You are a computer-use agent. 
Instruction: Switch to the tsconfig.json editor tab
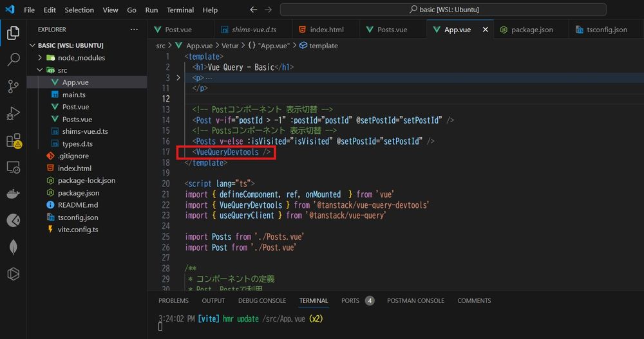(x=607, y=30)
